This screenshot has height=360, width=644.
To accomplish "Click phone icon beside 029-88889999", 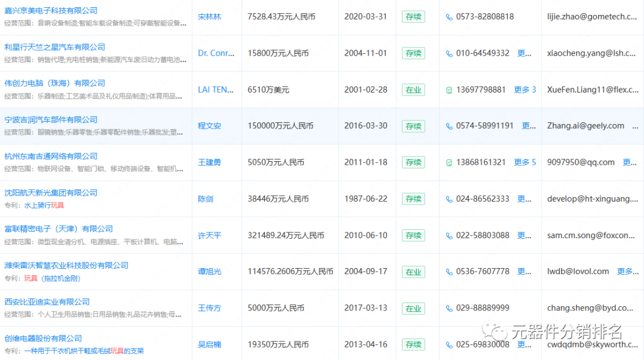I will pyautogui.click(x=450, y=309).
